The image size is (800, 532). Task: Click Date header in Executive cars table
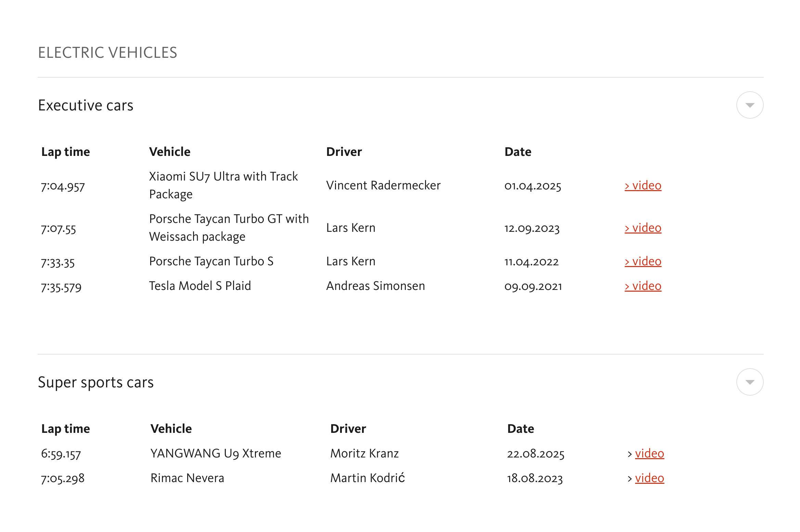tap(518, 152)
